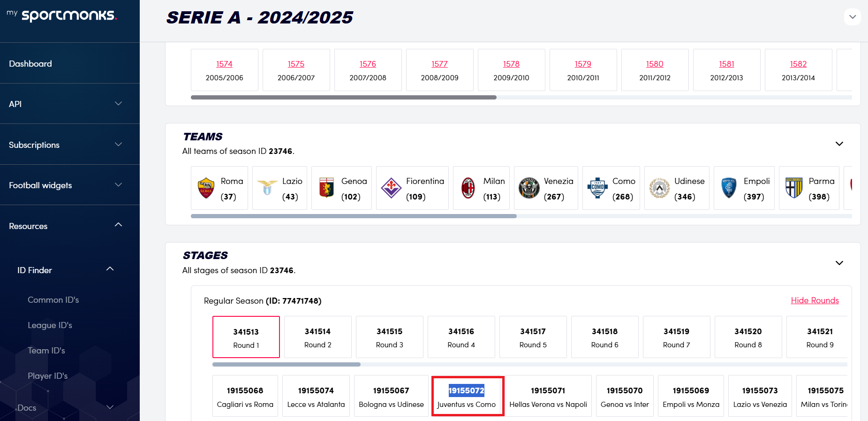This screenshot has height=421, width=868.
Task: Click the Genoa vs Inter fixture
Action: point(625,396)
